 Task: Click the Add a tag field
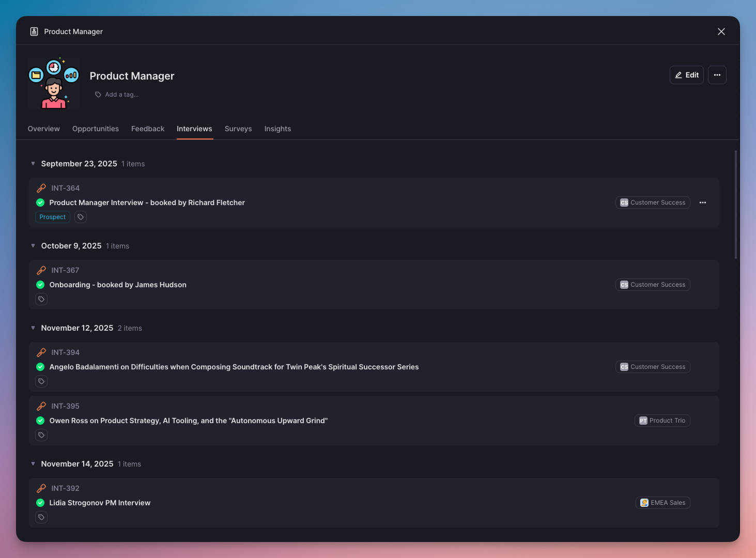(x=121, y=95)
